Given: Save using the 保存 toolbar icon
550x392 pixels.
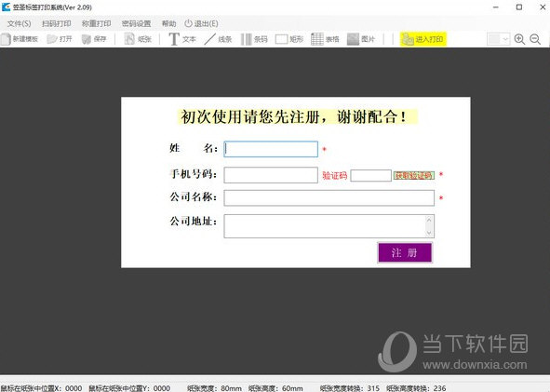Looking at the screenshot, I should 94,39.
